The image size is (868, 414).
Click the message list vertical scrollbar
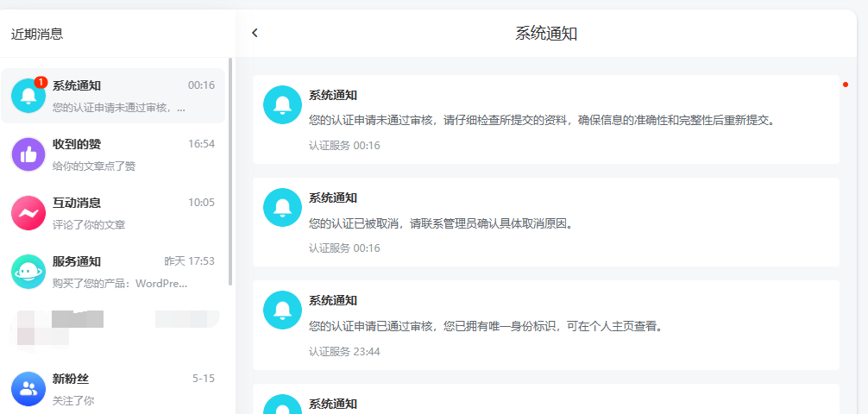230,172
